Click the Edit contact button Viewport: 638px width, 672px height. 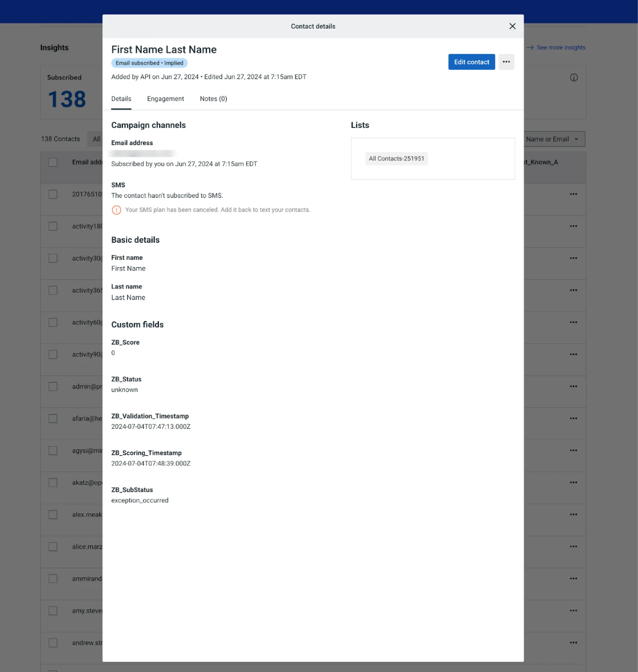[471, 61]
